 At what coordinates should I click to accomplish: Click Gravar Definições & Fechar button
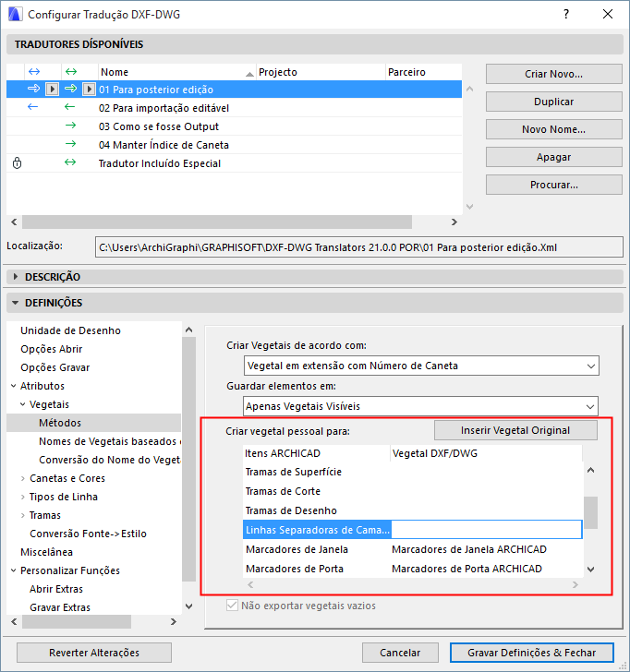click(x=532, y=653)
